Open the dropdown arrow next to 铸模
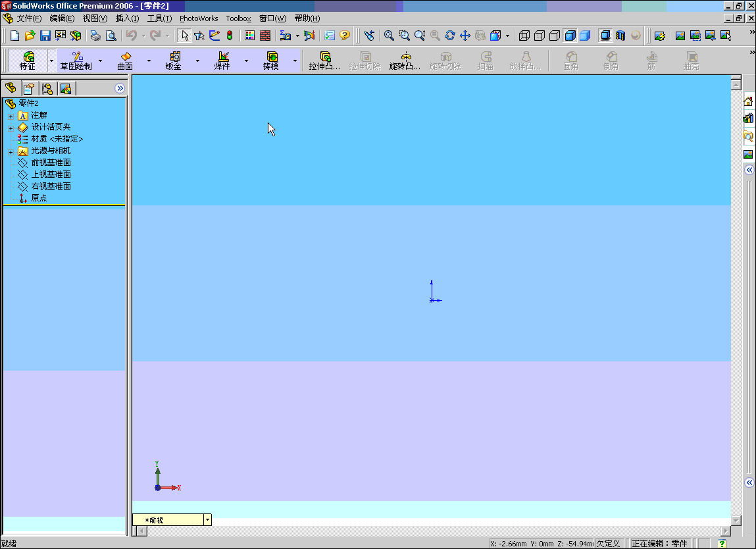 point(295,61)
